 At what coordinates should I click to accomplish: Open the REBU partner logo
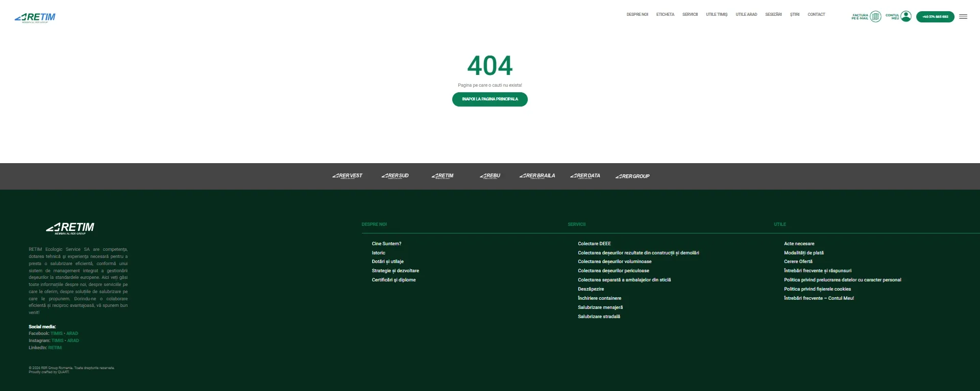[x=490, y=176]
